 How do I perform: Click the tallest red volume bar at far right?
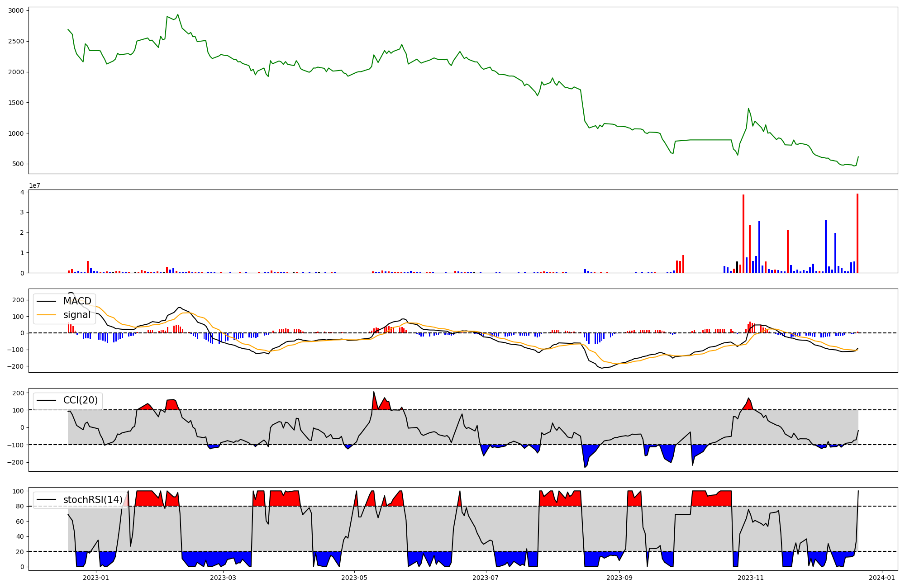(857, 233)
